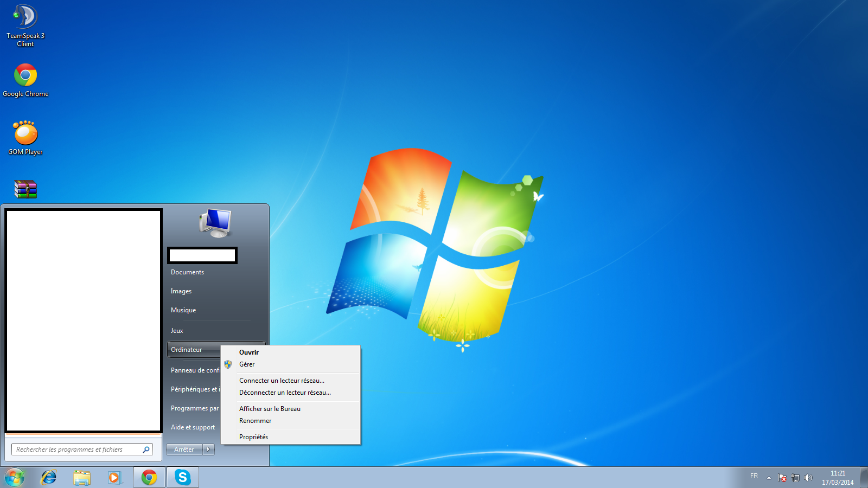The width and height of the screenshot is (868, 488).
Task: Launch Internet Explorer from the taskbar
Action: click(49, 477)
